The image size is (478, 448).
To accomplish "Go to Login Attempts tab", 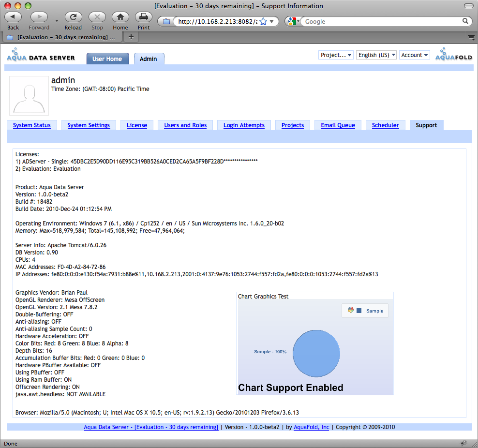I will (244, 125).
